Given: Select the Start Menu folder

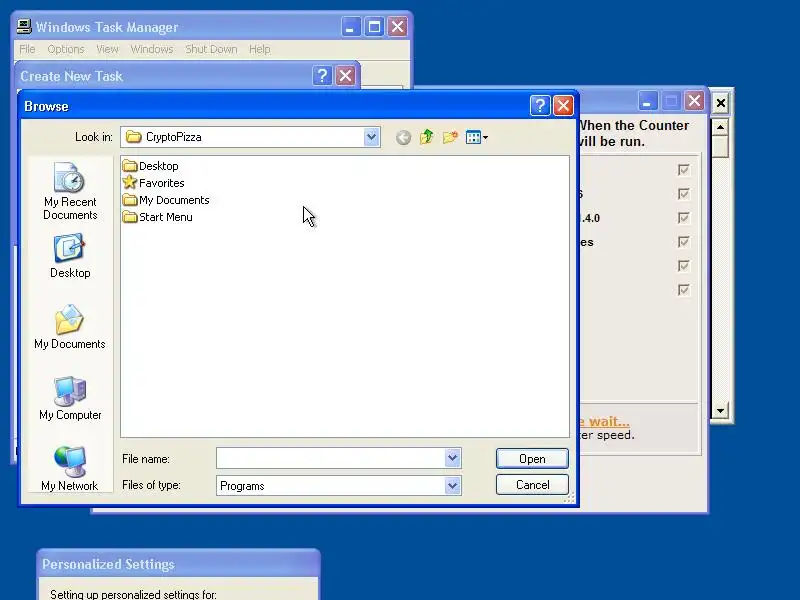Looking at the screenshot, I should tap(158, 217).
